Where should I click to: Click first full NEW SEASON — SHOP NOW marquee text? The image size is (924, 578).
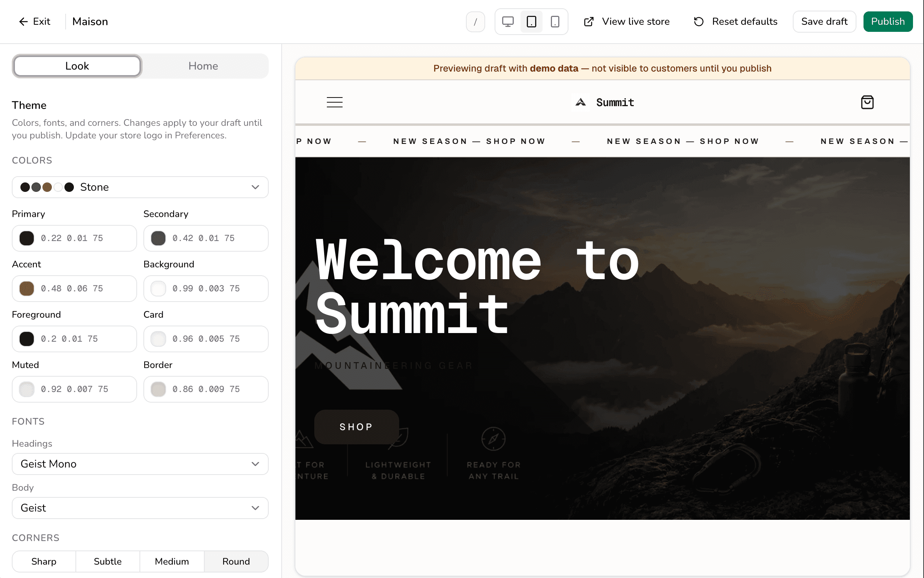pos(469,141)
